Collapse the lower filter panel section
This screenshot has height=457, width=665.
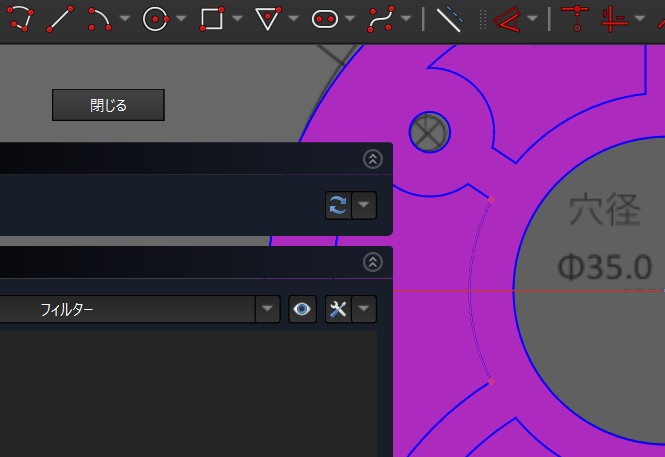click(x=373, y=262)
